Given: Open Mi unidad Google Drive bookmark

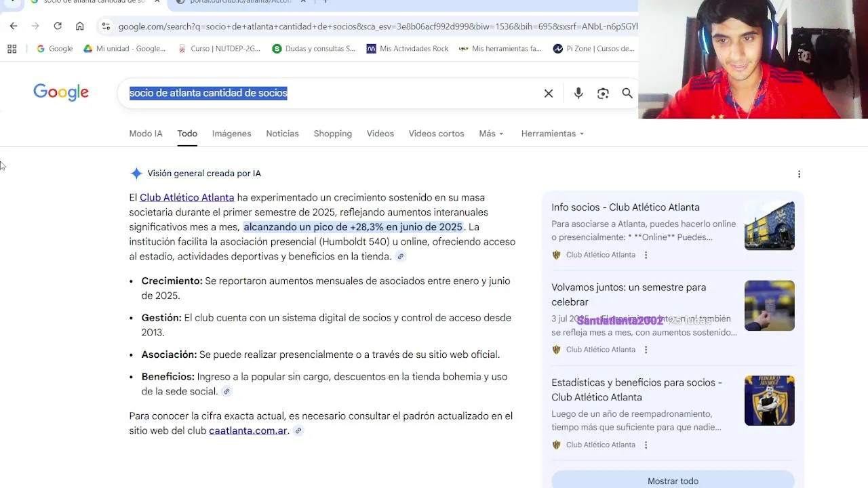Looking at the screenshot, I should 124,49.
